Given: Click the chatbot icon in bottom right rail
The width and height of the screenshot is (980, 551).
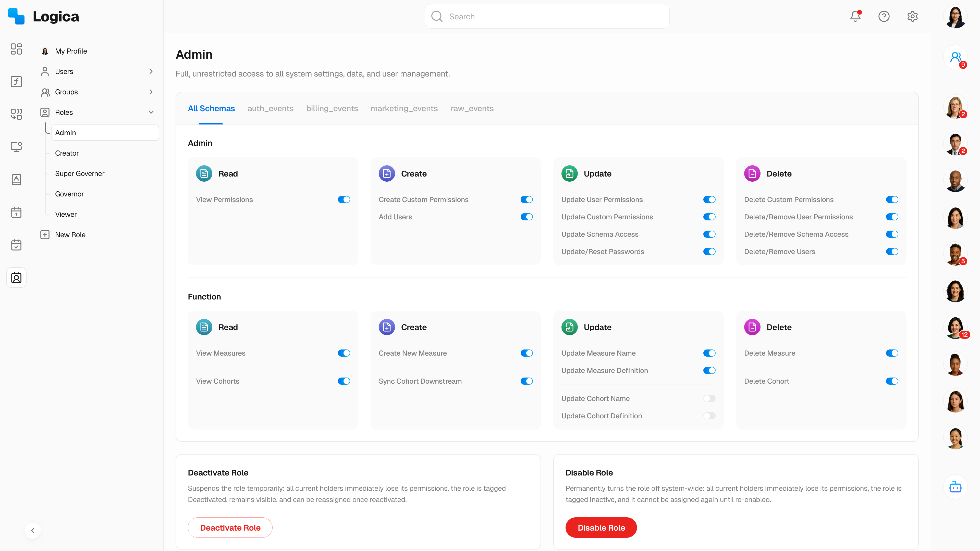Looking at the screenshot, I should click(955, 487).
